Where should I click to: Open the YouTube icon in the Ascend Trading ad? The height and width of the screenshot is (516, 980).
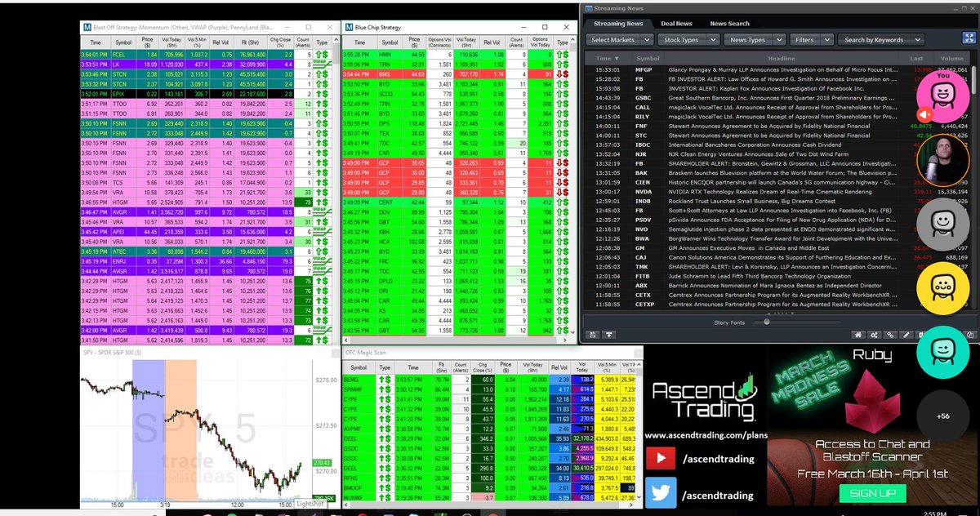(x=662, y=458)
